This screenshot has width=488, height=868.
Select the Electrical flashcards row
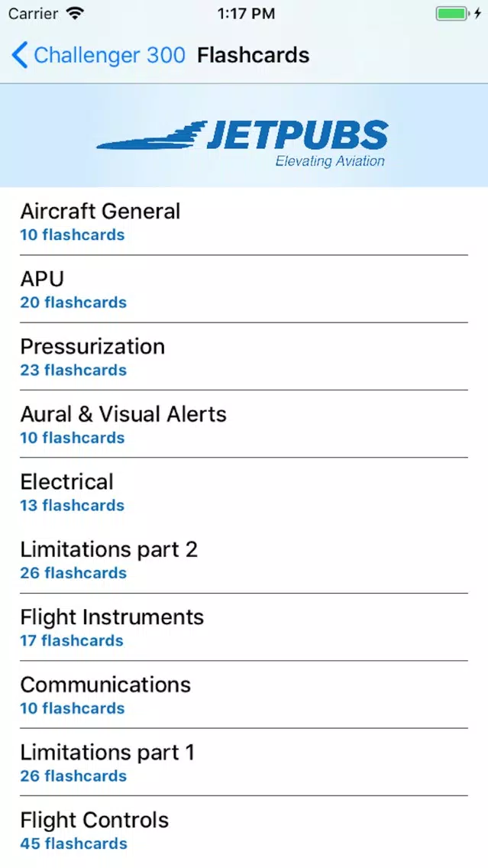click(244, 491)
